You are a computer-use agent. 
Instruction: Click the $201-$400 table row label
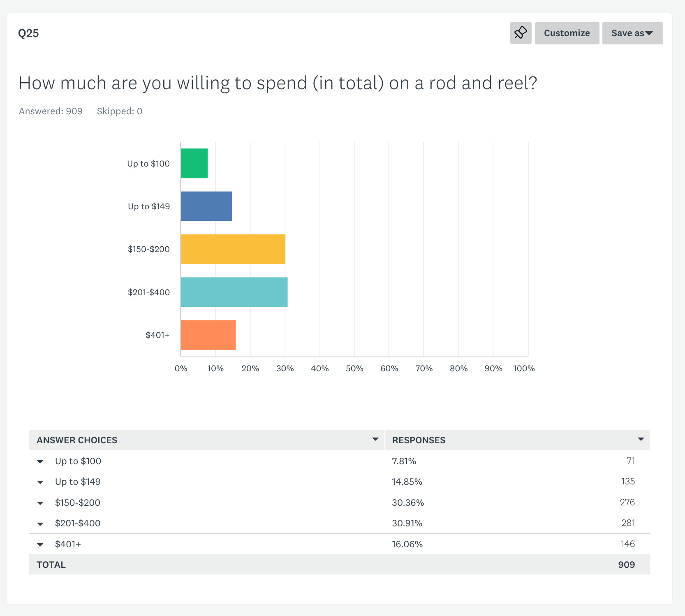coord(78,523)
